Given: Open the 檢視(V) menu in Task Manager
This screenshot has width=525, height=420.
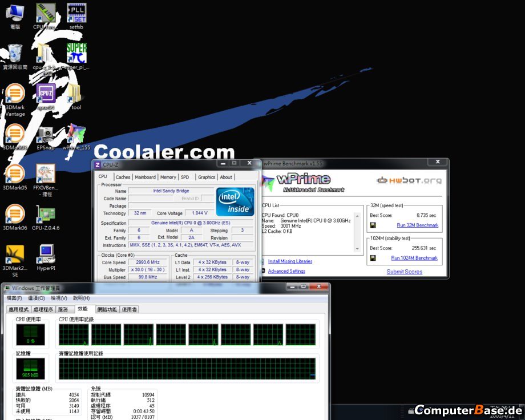Looking at the screenshot, I should (59, 298).
